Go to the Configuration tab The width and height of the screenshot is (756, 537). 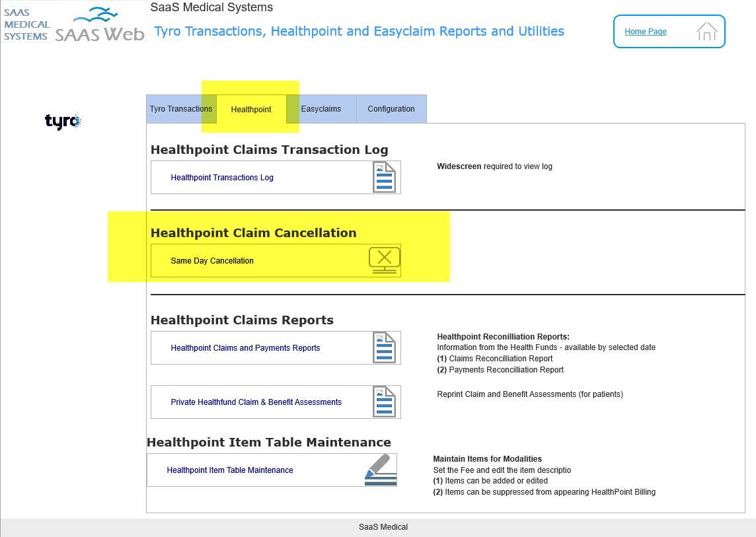[391, 109]
